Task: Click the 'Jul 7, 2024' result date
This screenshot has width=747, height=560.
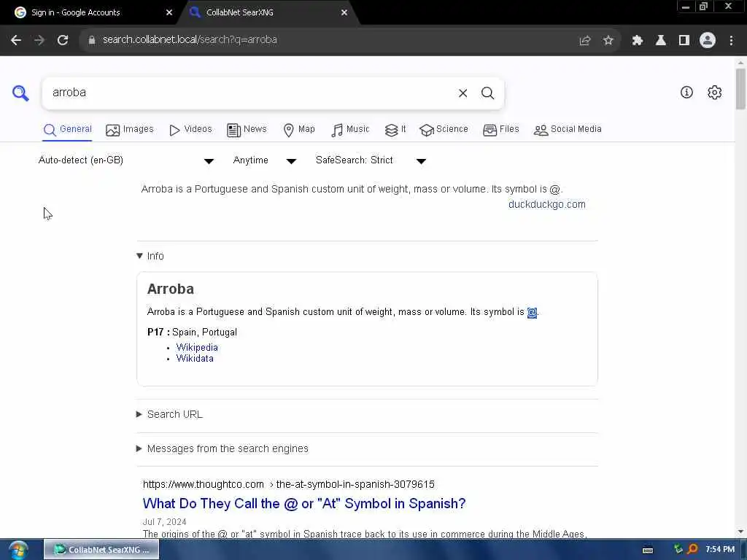Action: click(x=164, y=522)
